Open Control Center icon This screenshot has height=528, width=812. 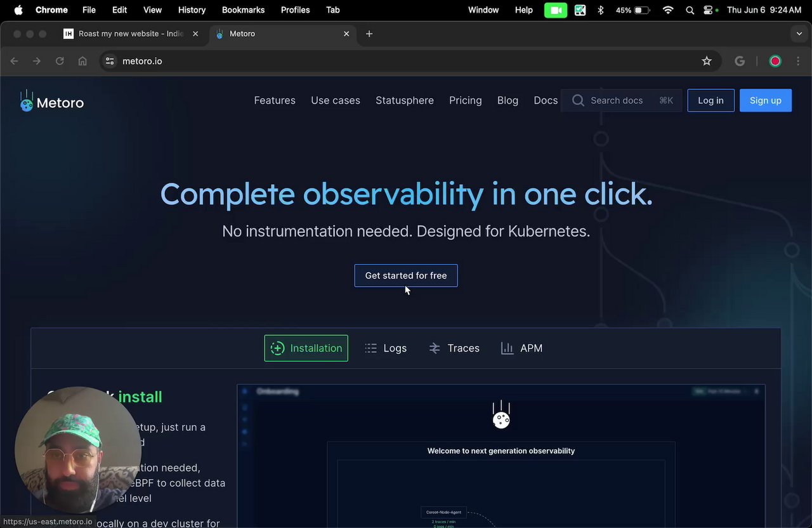[x=709, y=10]
